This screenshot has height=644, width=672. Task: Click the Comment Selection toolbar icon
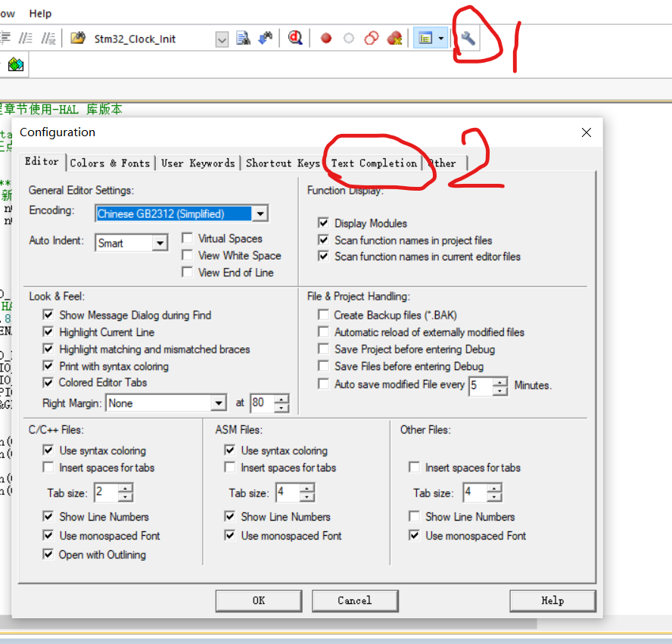click(26, 39)
